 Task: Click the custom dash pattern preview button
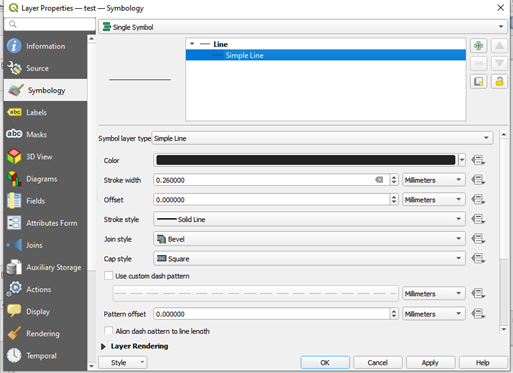click(256, 294)
